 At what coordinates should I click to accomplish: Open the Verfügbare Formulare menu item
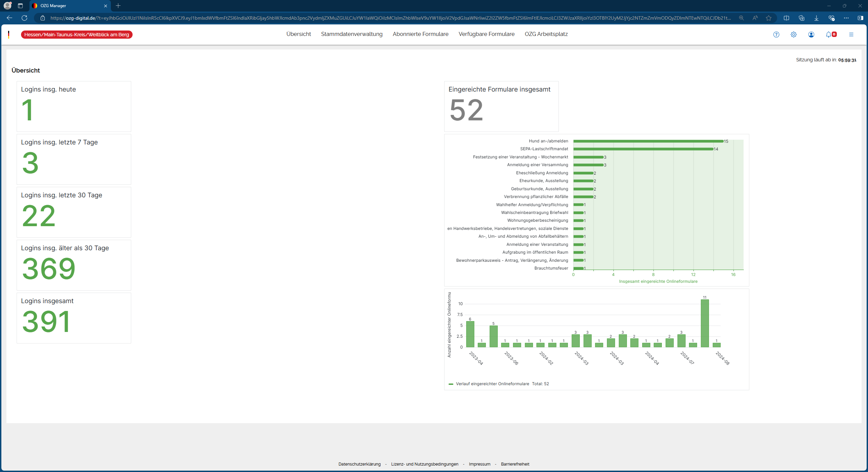tap(486, 34)
